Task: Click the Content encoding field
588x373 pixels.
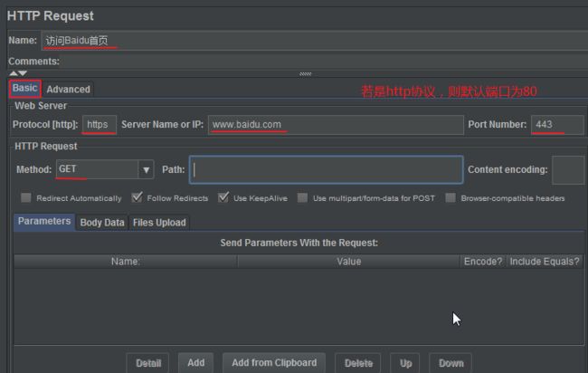Action: [x=568, y=170]
